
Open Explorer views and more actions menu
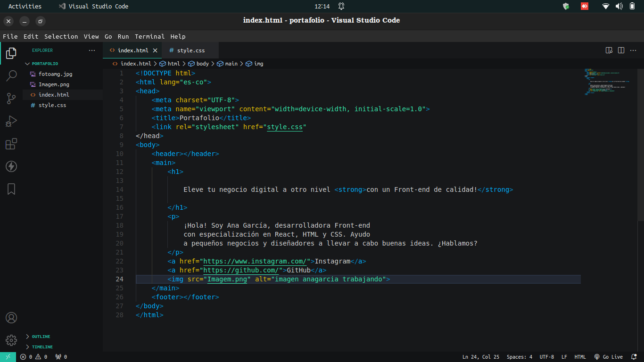91,50
